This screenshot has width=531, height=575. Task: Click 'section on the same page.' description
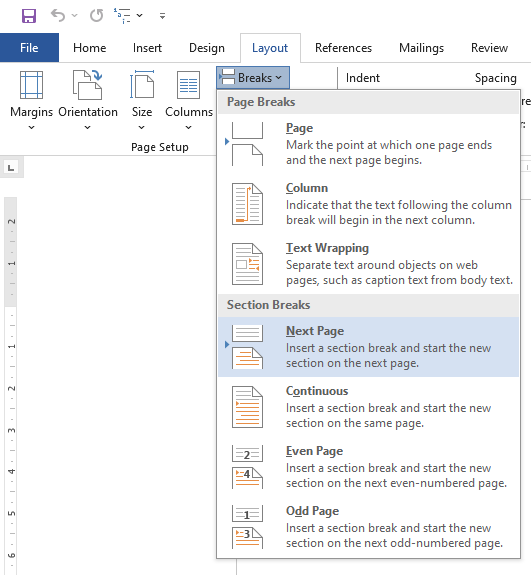(x=355, y=423)
